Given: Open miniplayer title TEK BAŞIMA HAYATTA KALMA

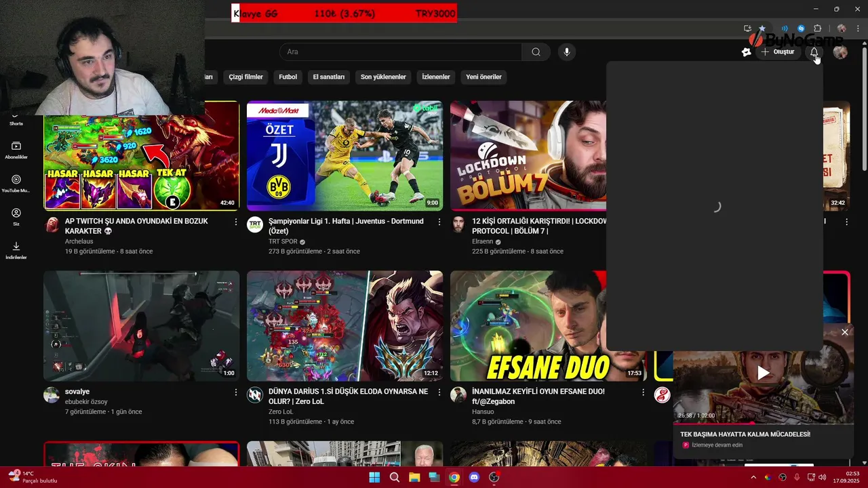Looking at the screenshot, I should point(745,434).
